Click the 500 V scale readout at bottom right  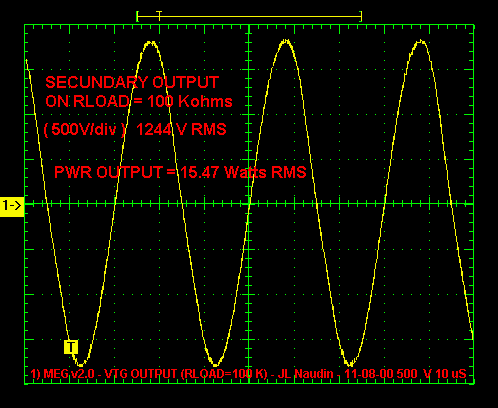tap(414, 374)
